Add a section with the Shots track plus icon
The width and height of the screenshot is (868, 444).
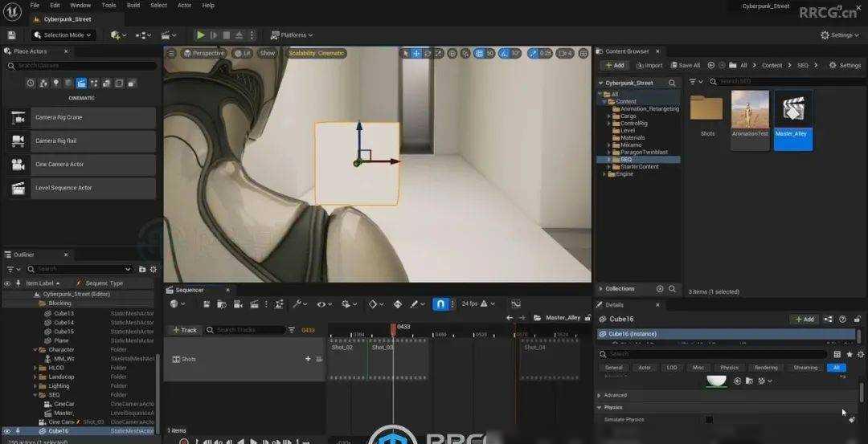pyautogui.click(x=308, y=359)
